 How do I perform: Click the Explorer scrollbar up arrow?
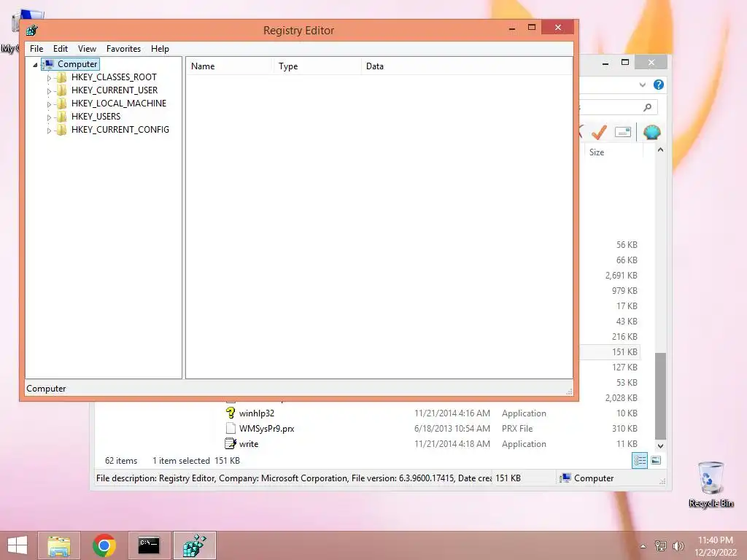click(x=660, y=150)
